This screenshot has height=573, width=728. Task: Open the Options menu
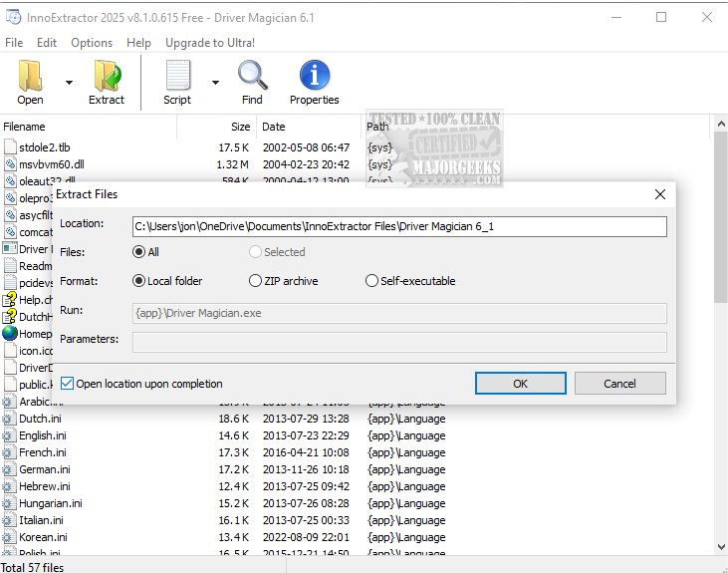[x=92, y=43]
